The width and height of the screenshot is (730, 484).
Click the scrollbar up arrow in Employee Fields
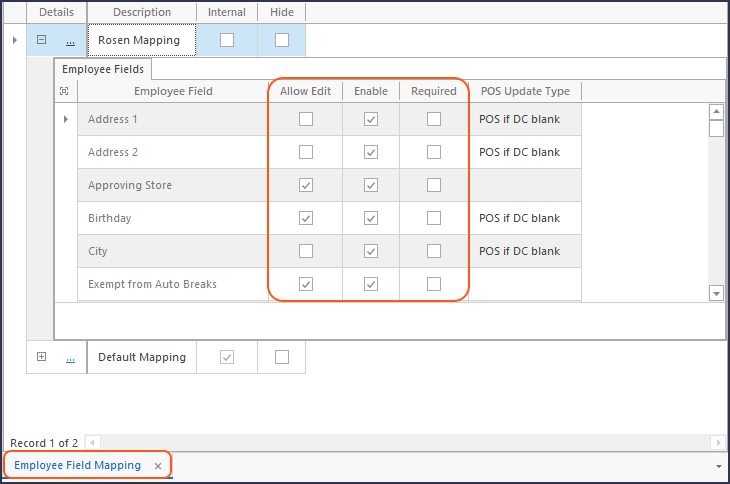point(716,112)
